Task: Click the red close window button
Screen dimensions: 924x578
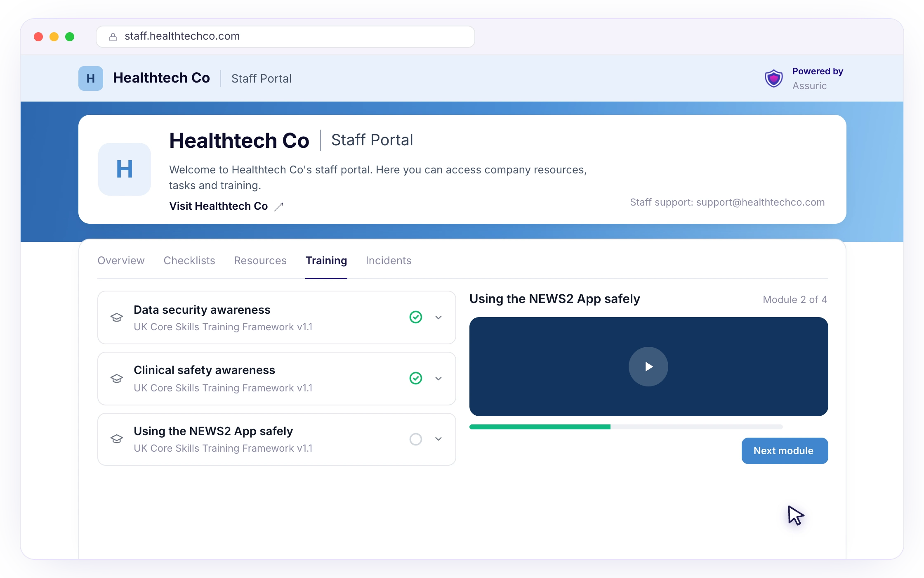Action: coord(38,37)
